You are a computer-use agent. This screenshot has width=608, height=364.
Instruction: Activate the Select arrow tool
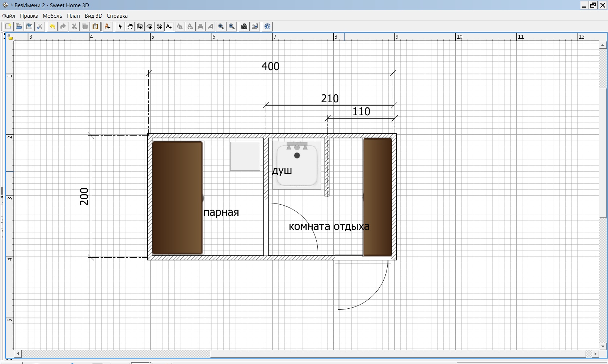[120, 26]
